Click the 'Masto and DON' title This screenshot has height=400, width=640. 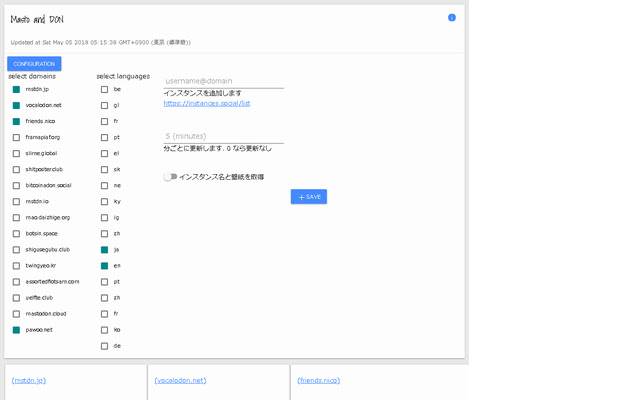pos(37,19)
